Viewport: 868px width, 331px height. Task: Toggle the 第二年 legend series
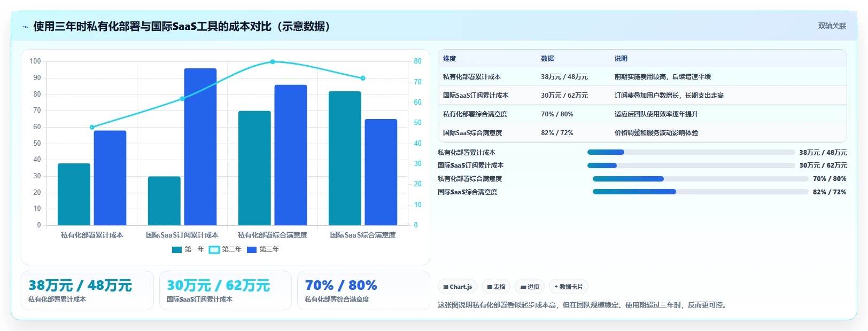point(225,249)
